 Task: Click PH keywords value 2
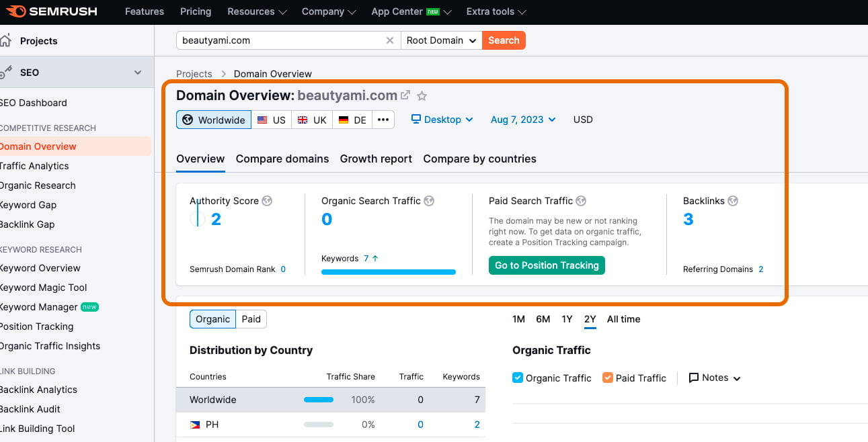click(477, 425)
